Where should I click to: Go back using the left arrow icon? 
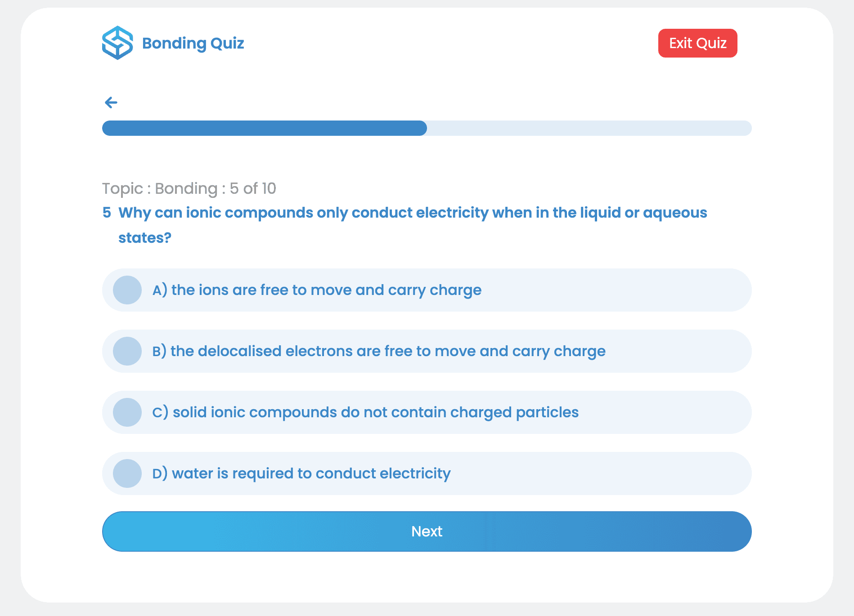tap(111, 103)
